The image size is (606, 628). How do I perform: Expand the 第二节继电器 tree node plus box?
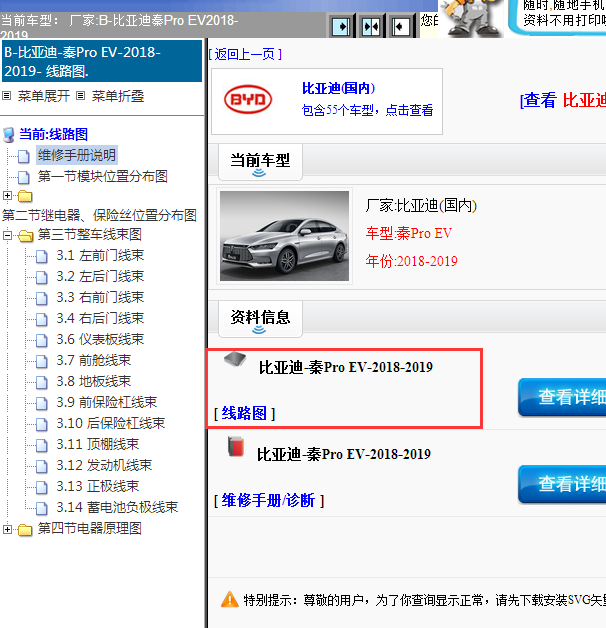coord(7,195)
